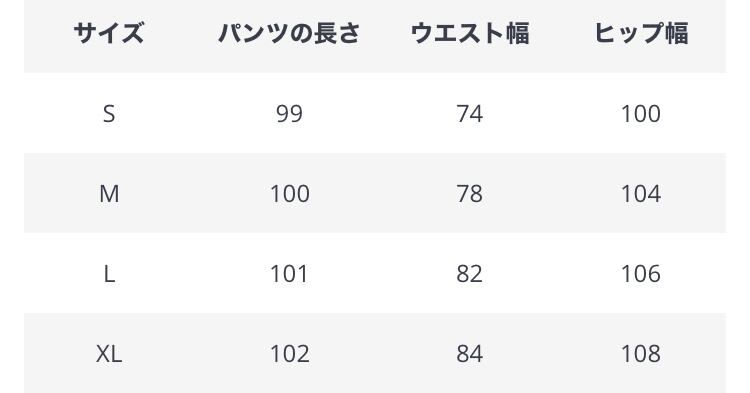Select the M size row label

[109, 194]
